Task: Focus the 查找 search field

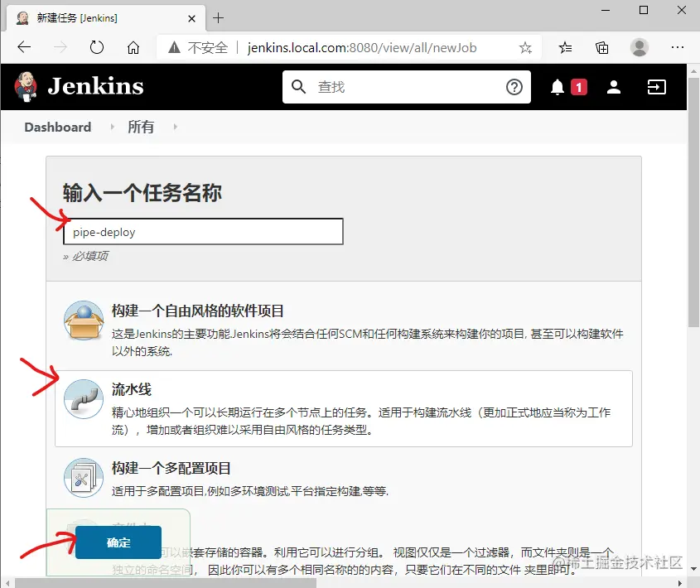Action: point(406,87)
